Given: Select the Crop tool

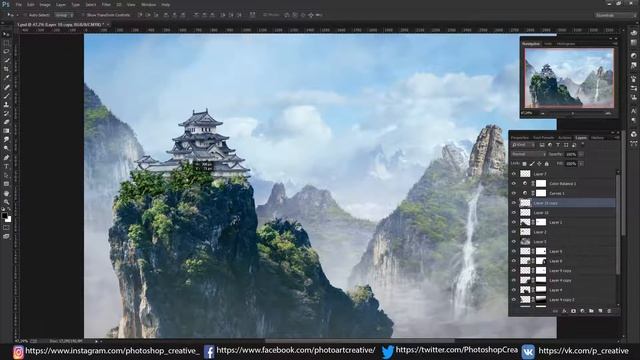Looking at the screenshot, I should point(6,69).
